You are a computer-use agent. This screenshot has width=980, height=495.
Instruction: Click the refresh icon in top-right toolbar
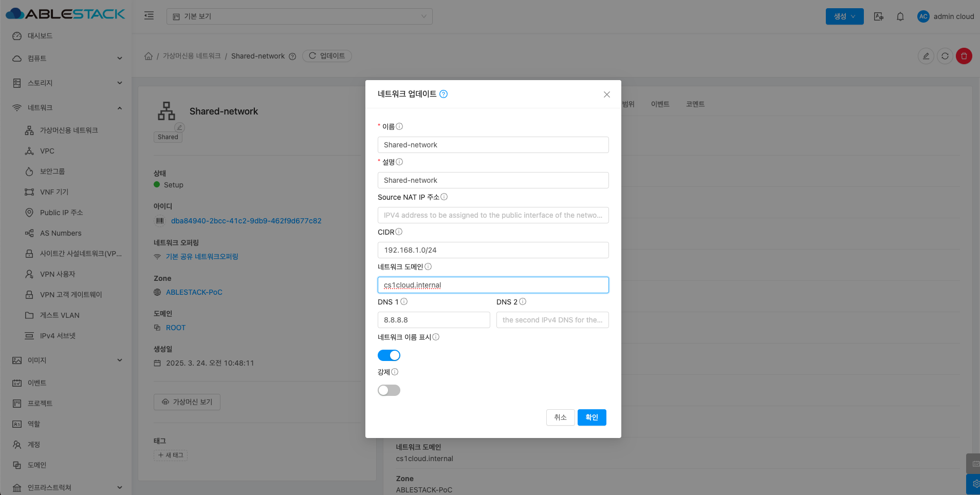945,56
